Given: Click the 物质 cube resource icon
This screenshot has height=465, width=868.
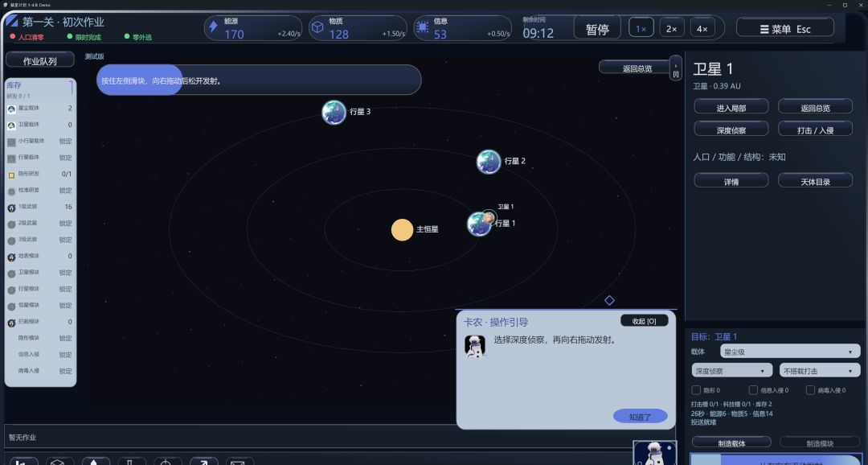Looking at the screenshot, I should tap(317, 27).
